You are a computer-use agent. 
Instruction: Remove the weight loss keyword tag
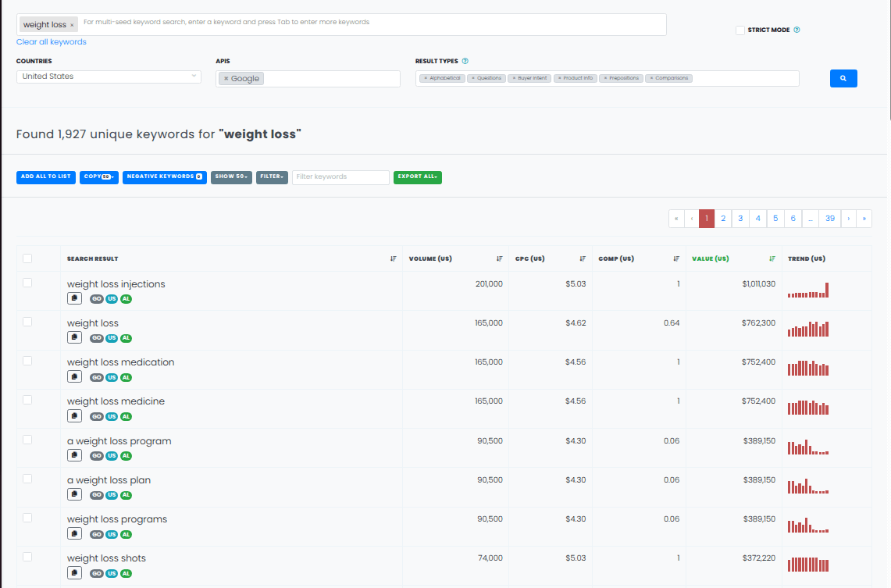[x=72, y=25]
